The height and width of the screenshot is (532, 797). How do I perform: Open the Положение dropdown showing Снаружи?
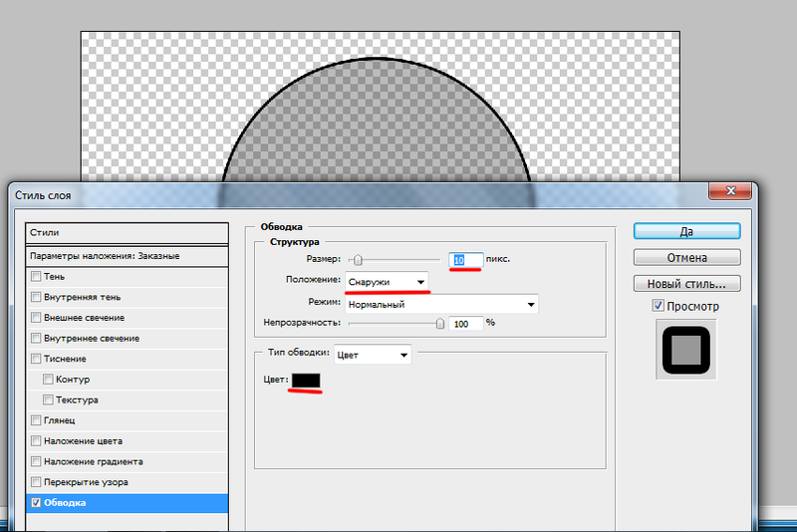[x=387, y=282]
